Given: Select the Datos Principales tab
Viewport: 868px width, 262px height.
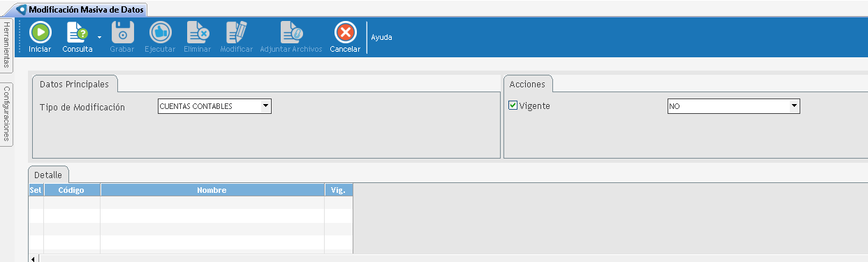Looking at the screenshot, I should coord(74,84).
